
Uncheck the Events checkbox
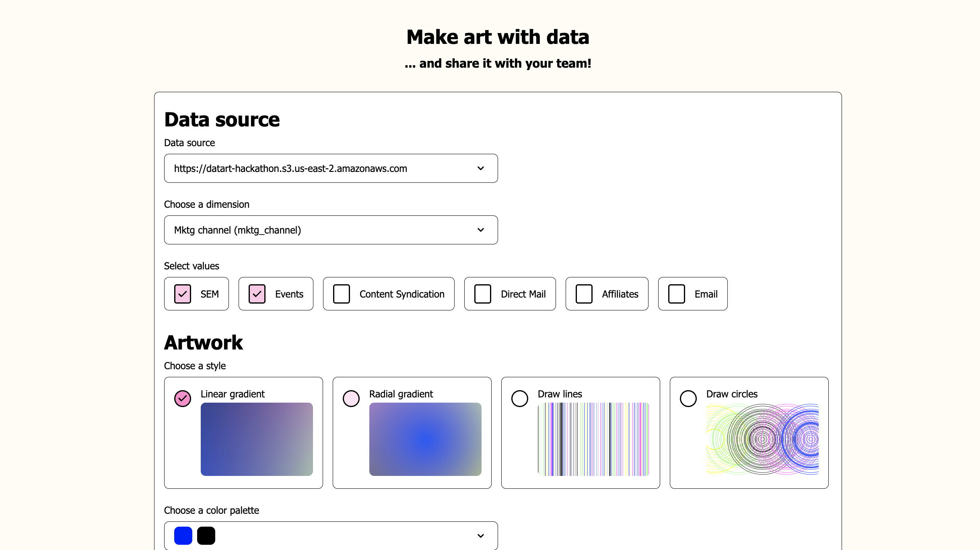257,294
